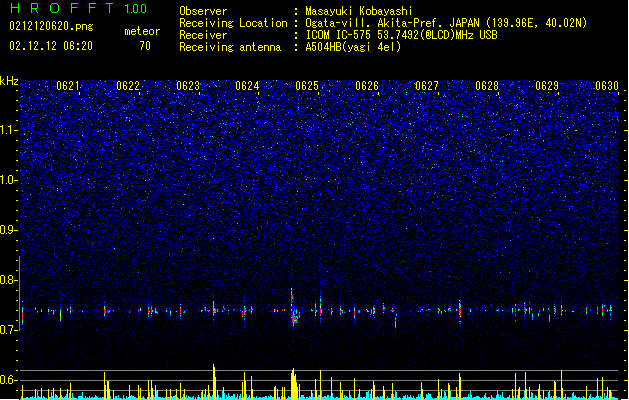
Task: Select the version number 1.0.0
Action: coord(135,8)
